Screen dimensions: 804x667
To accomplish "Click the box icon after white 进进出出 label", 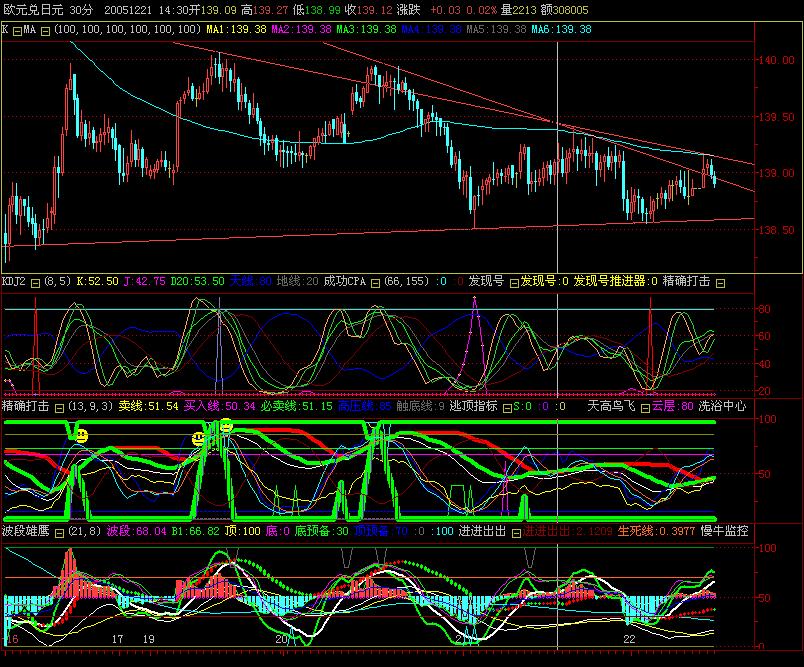I will (516, 533).
